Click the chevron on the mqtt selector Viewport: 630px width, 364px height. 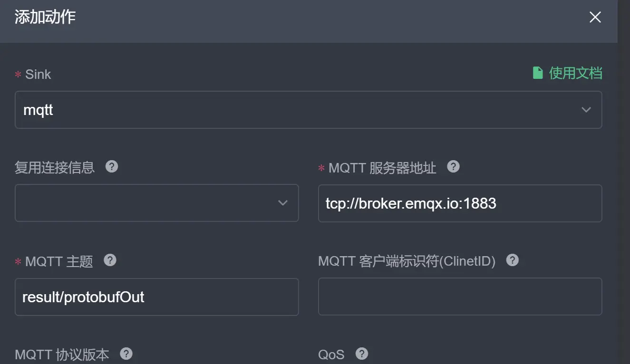(586, 110)
